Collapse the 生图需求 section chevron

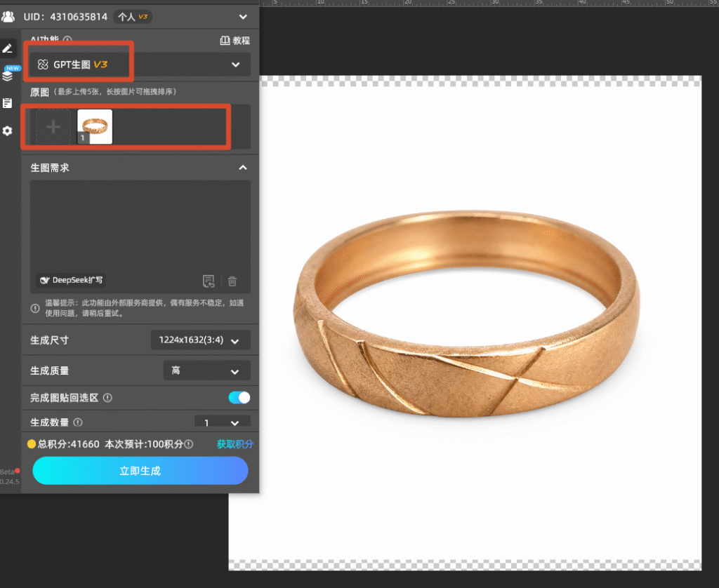pyautogui.click(x=242, y=168)
